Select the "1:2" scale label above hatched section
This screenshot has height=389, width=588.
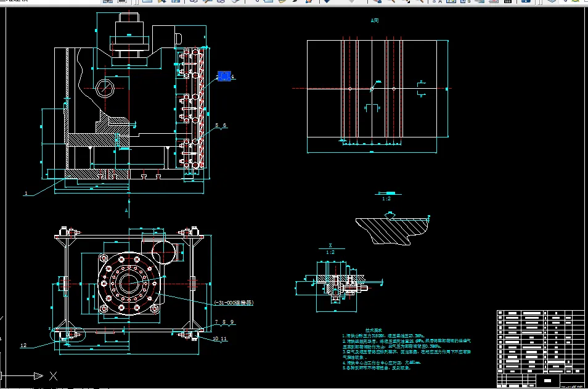tap(386, 199)
